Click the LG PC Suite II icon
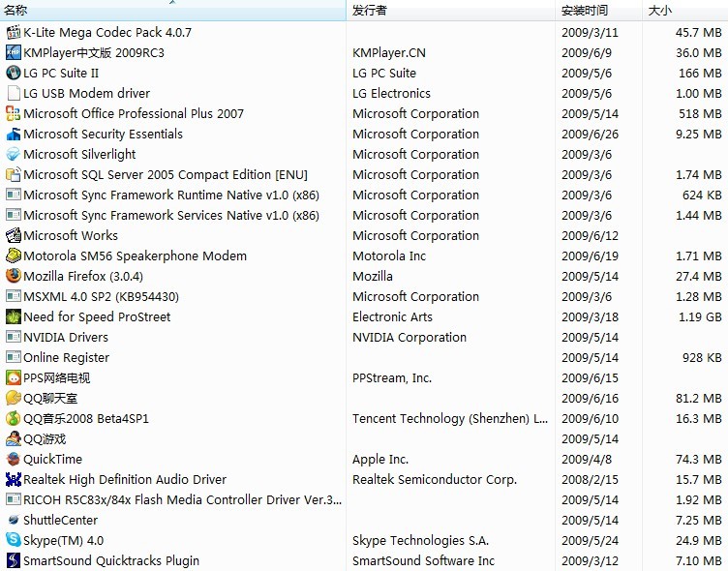 point(14,73)
